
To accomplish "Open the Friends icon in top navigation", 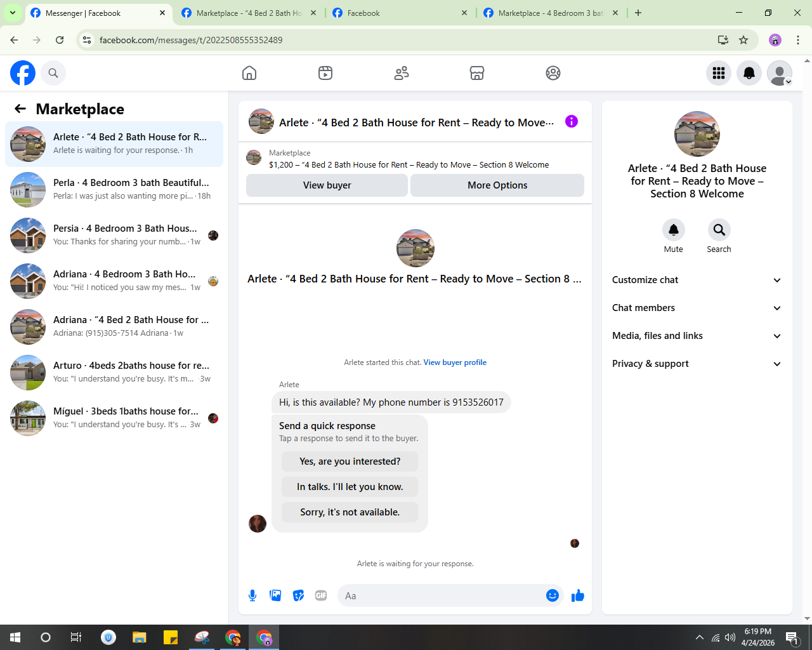I will click(402, 73).
